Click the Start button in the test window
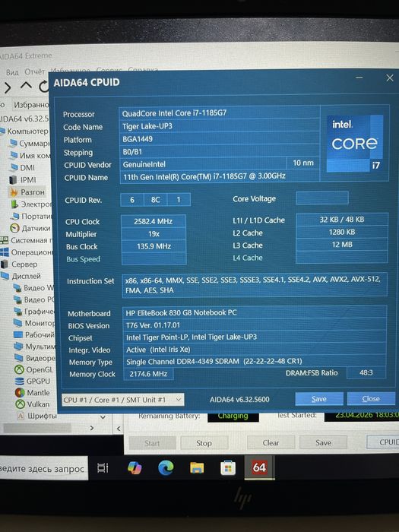Screen dimensions: 399x532 click(x=152, y=443)
